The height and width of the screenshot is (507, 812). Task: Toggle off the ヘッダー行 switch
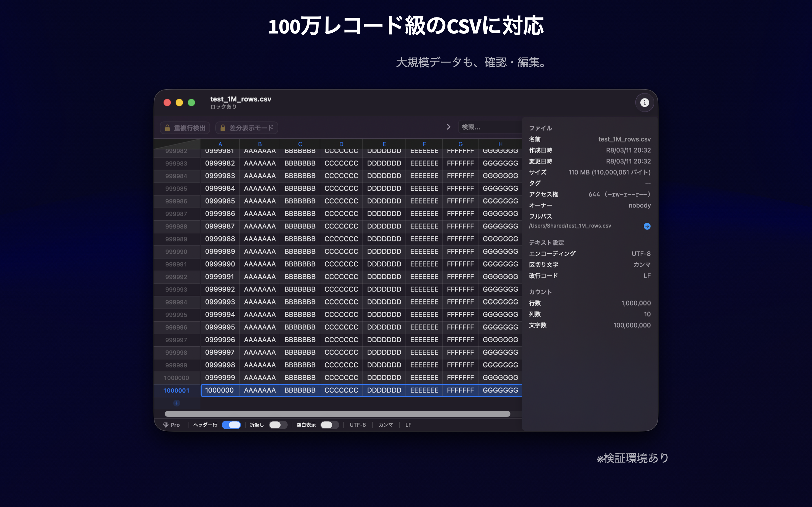point(231,424)
